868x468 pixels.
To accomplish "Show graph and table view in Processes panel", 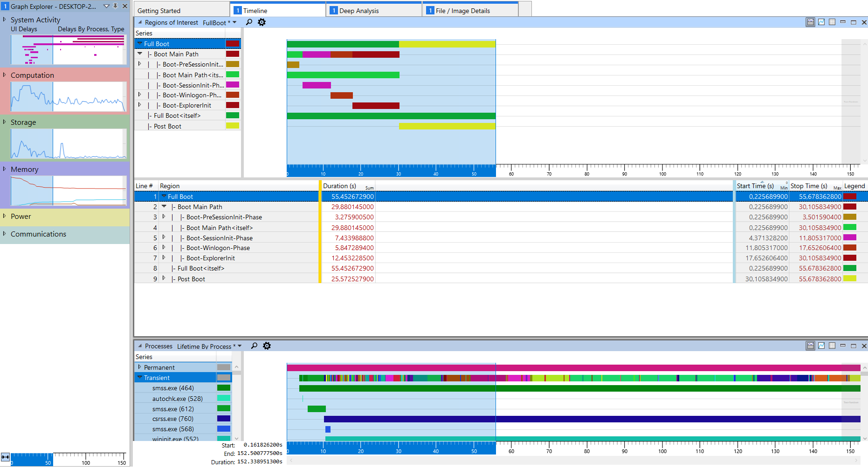I will click(x=811, y=346).
